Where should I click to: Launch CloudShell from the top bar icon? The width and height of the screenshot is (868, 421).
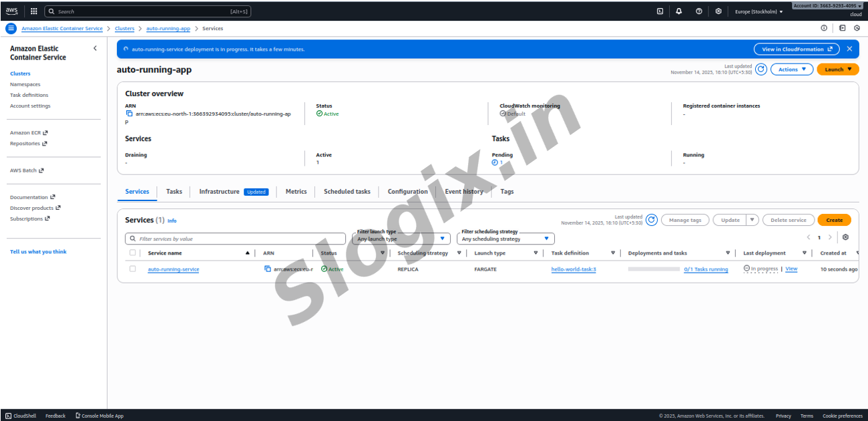pos(660,11)
